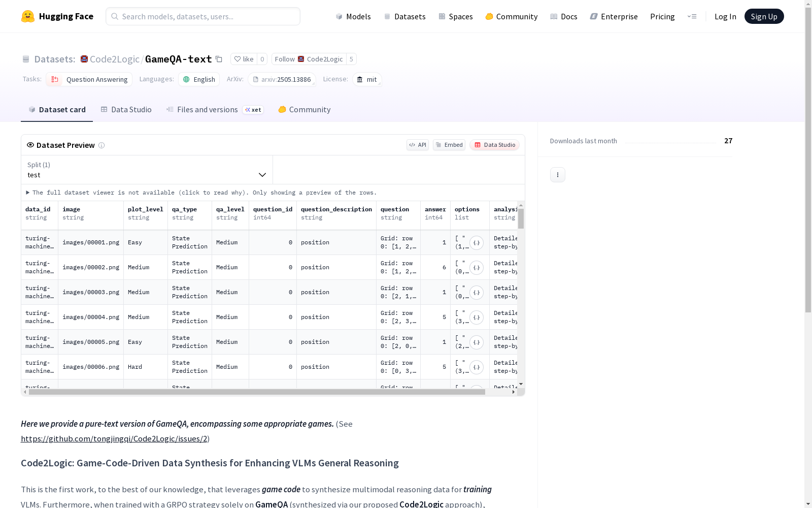Click the like count number
This screenshot has height=508, width=812.
point(262,59)
